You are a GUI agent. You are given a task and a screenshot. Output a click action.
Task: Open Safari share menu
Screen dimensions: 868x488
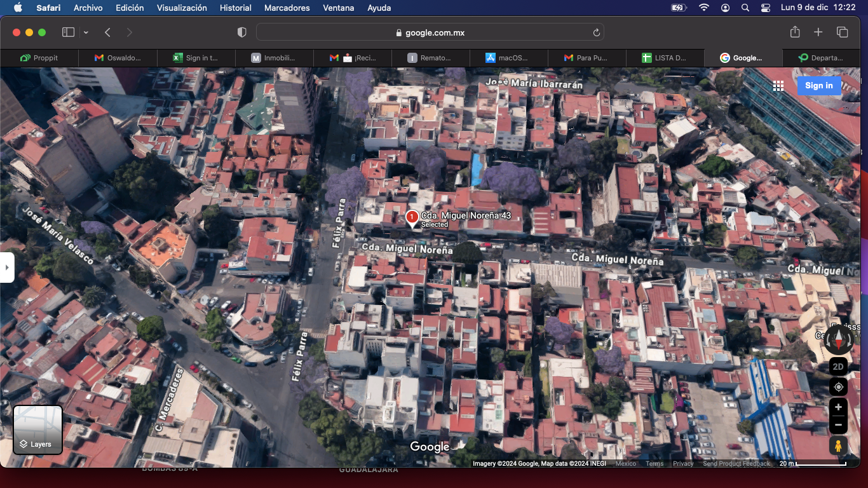794,32
